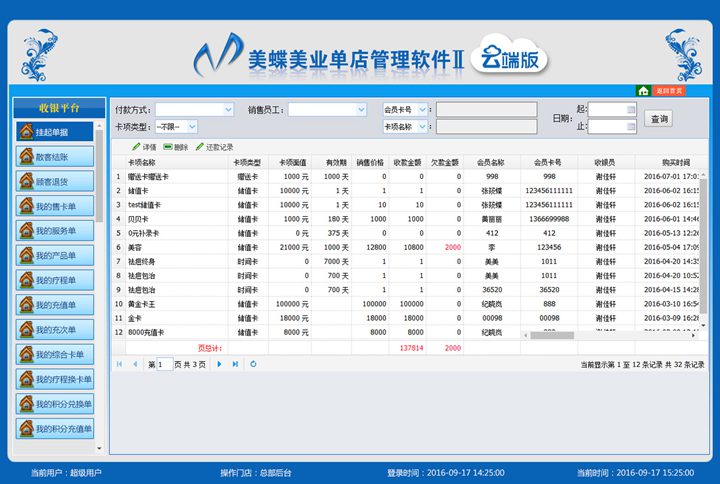This screenshot has width=720, height=484.
Task: Click the house icon beside 我的充次单
Action: click(x=26, y=329)
